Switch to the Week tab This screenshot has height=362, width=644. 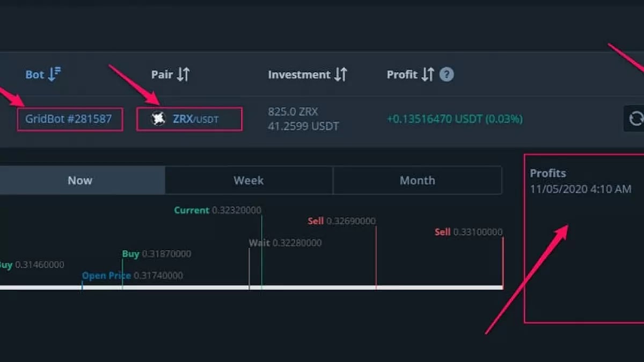(248, 180)
